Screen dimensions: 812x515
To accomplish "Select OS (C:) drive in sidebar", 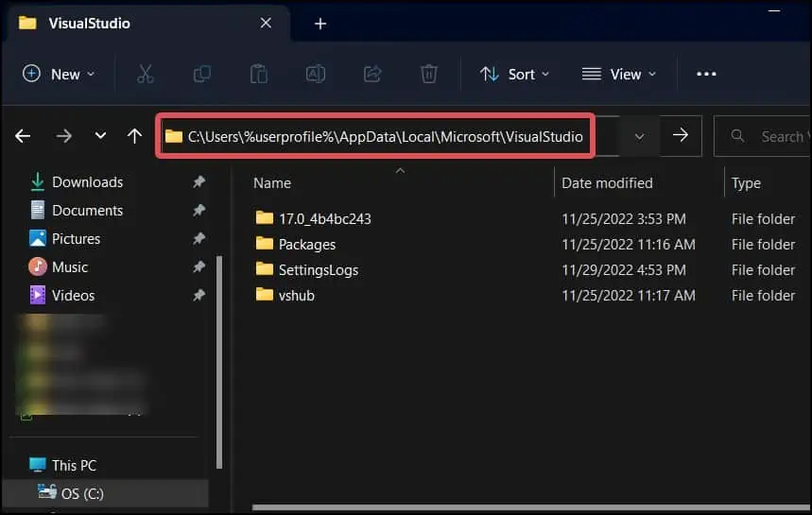I will 106,493.
